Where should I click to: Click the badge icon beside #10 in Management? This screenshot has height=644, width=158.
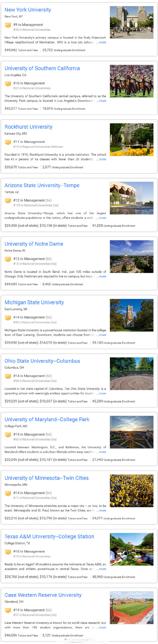[8, 84]
